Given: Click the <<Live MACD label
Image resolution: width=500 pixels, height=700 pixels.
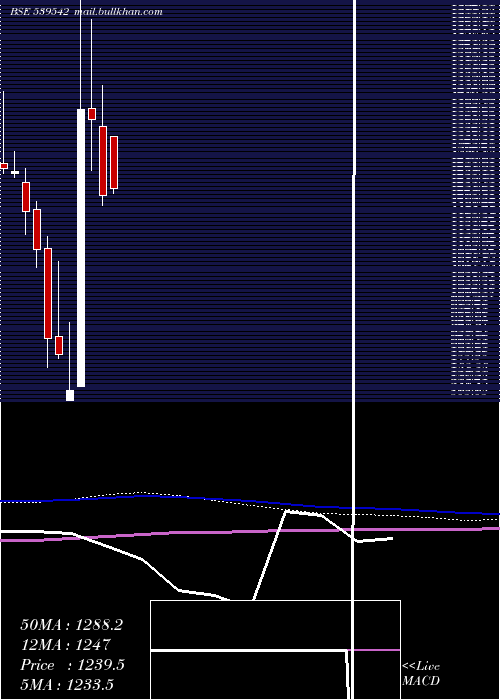Looking at the screenshot, I should click(x=421, y=674).
